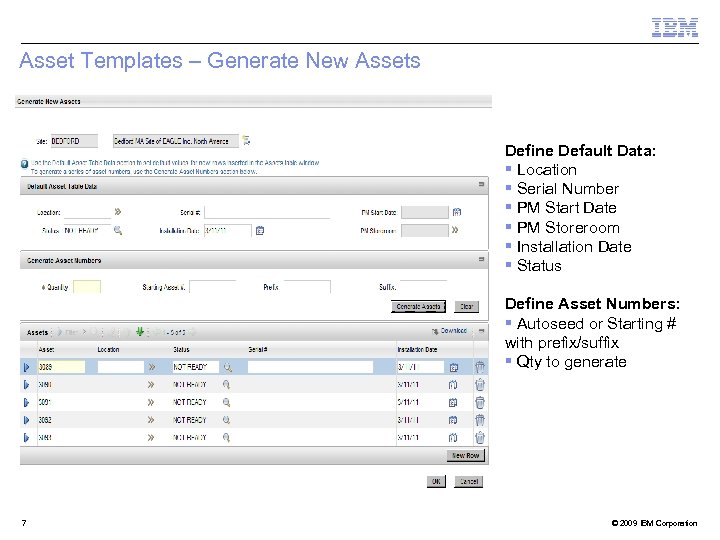Screen dimensions: 720x540
Task: Click the green down arrow in Assets toolbar
Action: click(140, 331)
